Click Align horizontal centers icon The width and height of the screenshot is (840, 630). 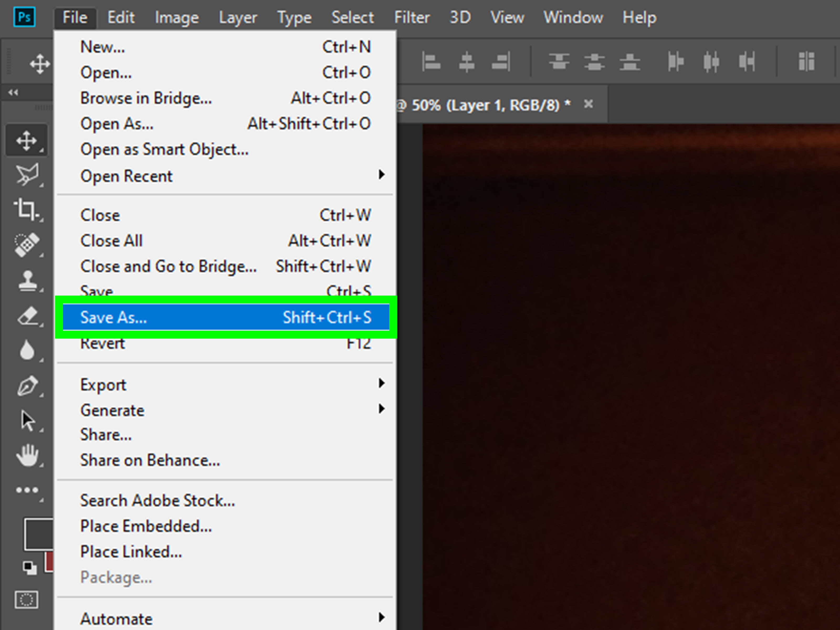pos(467,61)
